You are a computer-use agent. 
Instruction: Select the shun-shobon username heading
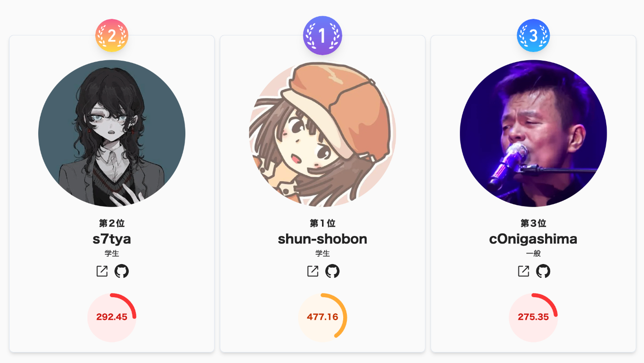tap(322, 239)
